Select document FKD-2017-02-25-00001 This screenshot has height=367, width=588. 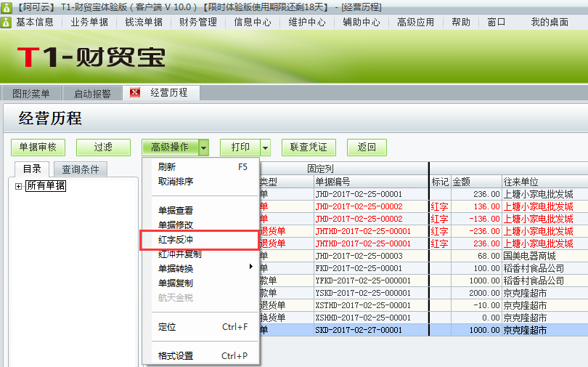(370, 269)
